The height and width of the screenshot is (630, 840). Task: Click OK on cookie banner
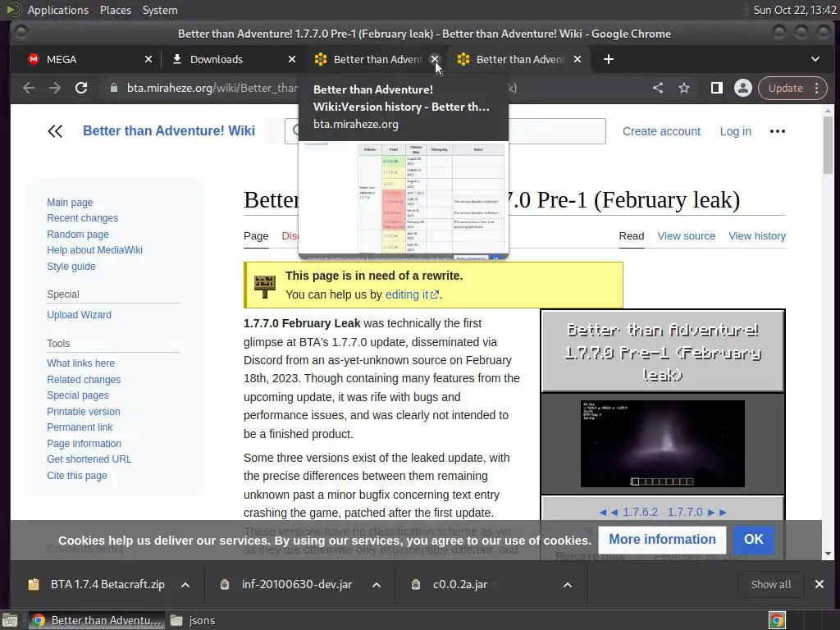[x=753, y=540]
